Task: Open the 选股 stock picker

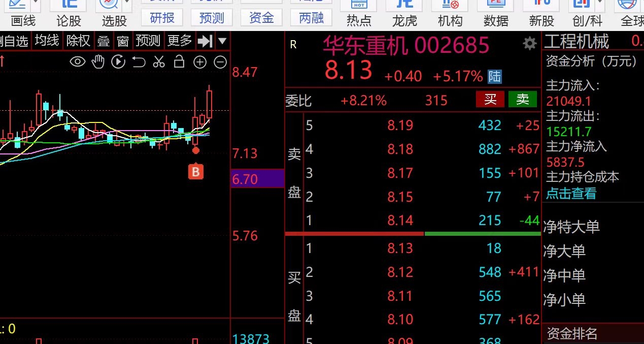Action: click(x=114, y=21)
